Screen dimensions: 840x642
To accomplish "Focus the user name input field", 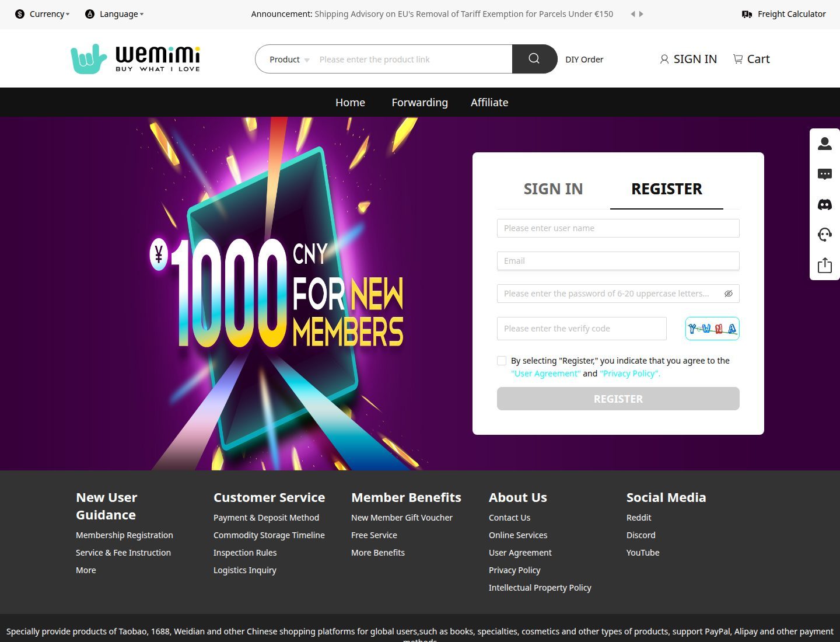I will click(x=618, y=228).
